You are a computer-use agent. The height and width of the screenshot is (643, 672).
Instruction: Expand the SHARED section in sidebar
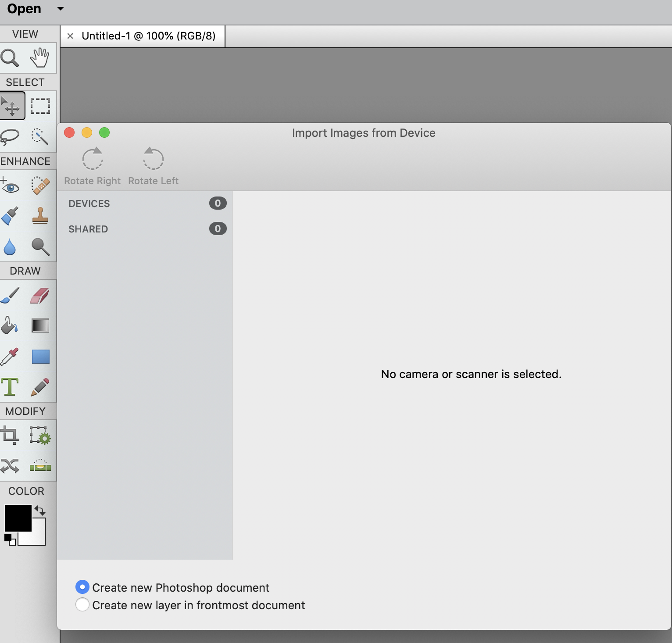(x=88, y=229)
